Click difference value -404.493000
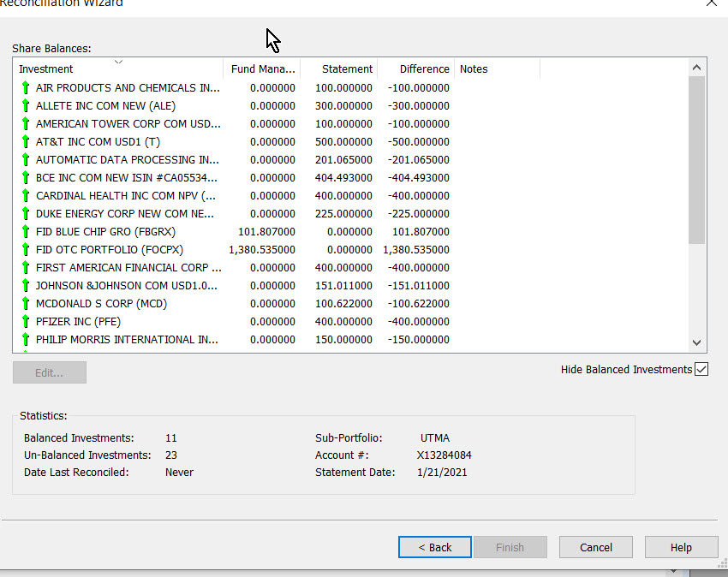This screenshot has width=728, height=577. click(419, 178)
